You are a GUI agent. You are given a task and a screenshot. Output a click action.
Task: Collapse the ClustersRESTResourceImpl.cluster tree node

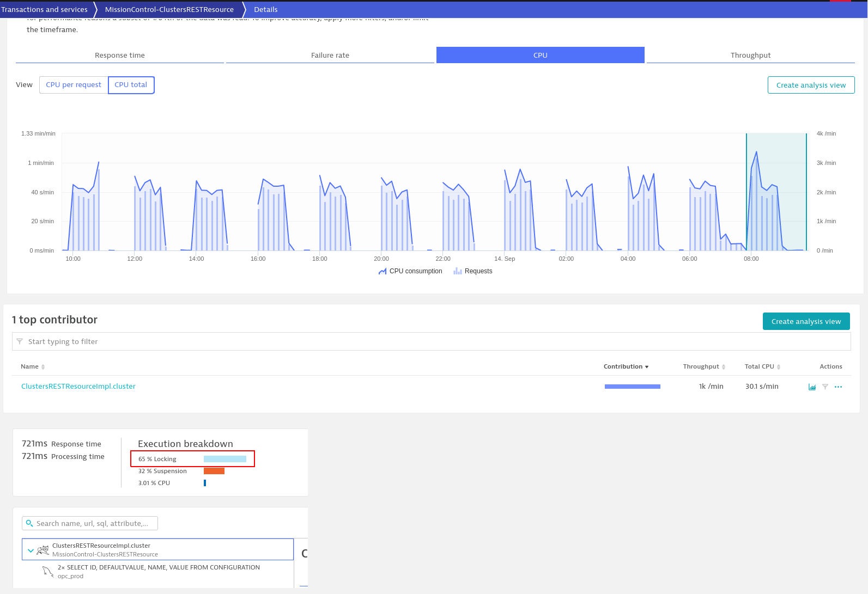31,550
